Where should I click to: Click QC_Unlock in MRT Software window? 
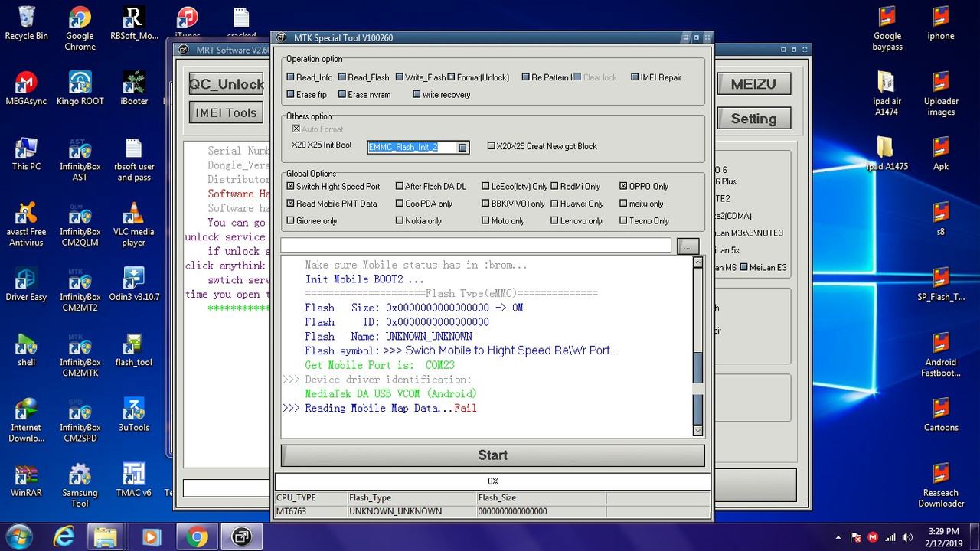(226, 84)
